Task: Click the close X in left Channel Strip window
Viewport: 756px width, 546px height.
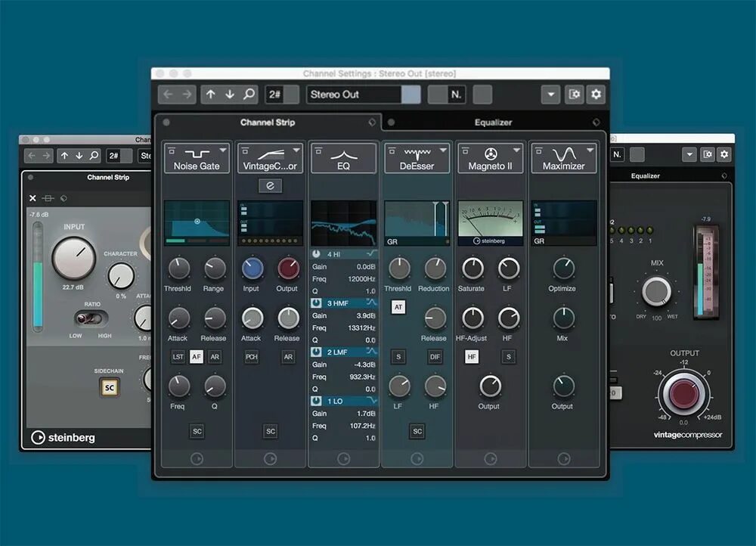Action: pos(33,198)
